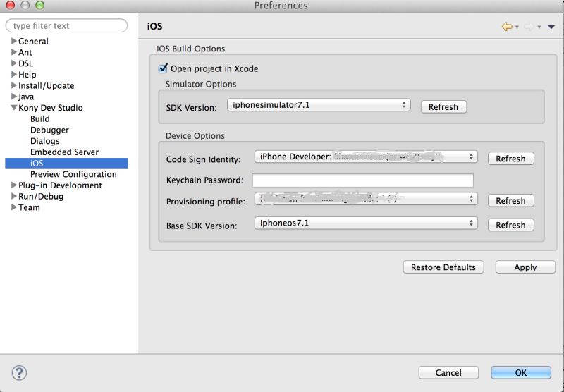Expand the Plug-in Development node

point(14,185)
